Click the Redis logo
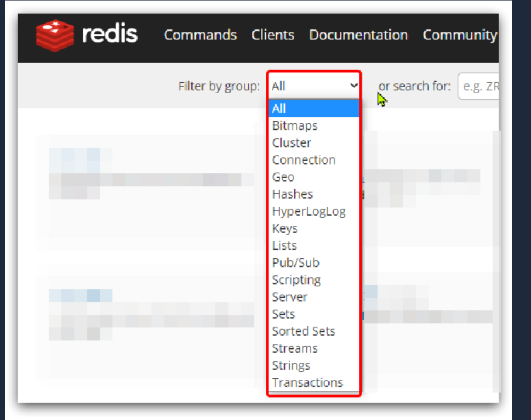Viewport: 531px width, 420px height. (x=87, y=35)
